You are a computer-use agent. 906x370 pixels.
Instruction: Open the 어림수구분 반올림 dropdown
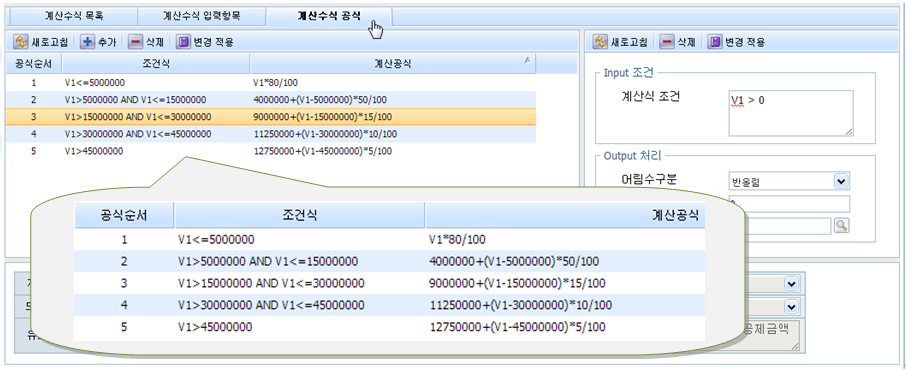click(x=842, y=182)
